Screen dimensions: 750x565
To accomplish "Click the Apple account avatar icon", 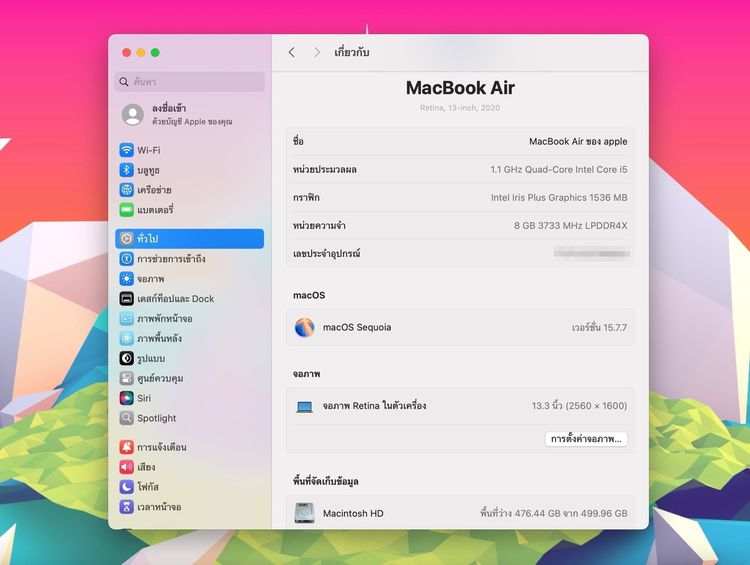I will (x=132, y=115).
